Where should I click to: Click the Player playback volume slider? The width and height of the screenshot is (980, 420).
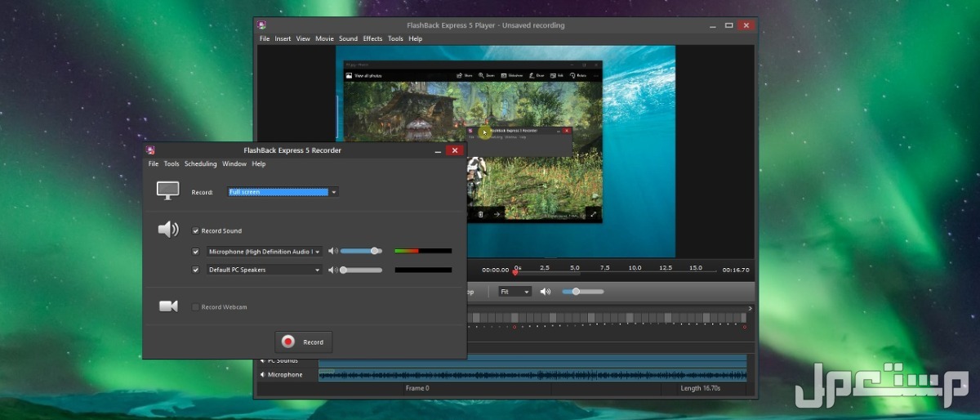583,292
